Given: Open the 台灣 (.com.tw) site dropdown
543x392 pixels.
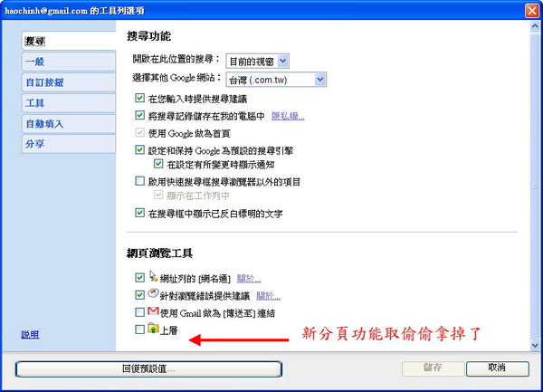Looking at the screenshot, I should pyautogui.click(x=276, y=80).
